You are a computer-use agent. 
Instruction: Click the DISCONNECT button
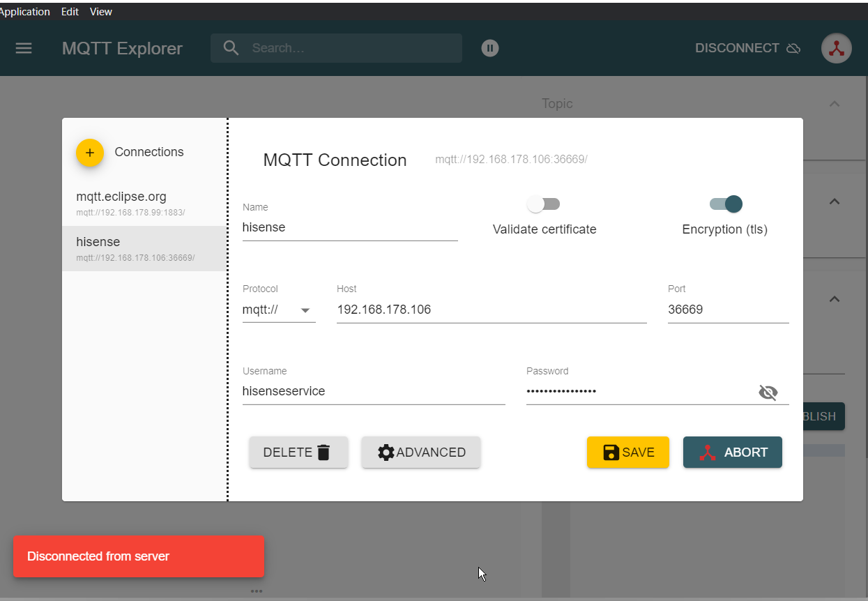pyautogui.click(x=747, y=48)
